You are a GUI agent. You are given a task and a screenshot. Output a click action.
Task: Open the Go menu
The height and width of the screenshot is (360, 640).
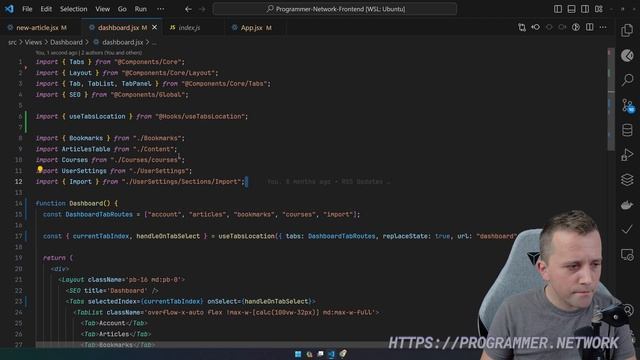[122, 9]
